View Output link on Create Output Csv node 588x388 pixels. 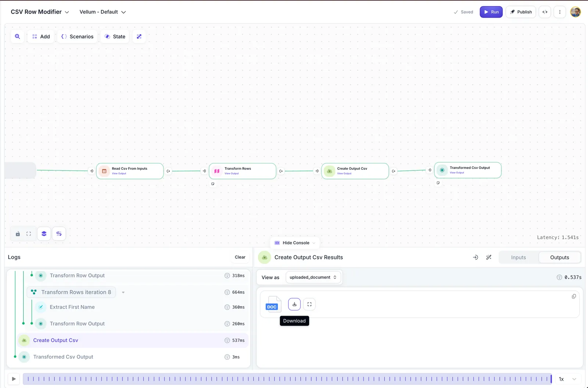[344, 173]
